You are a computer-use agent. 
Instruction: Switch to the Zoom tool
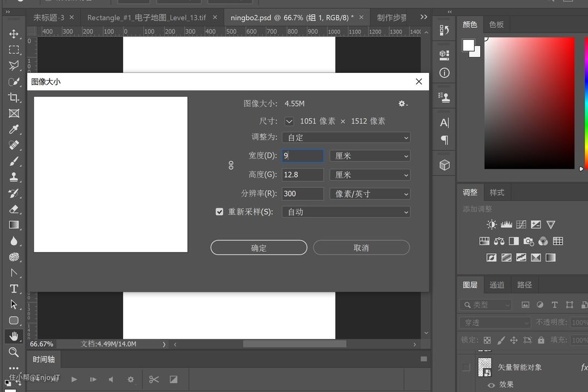click(x=14, y=352)
